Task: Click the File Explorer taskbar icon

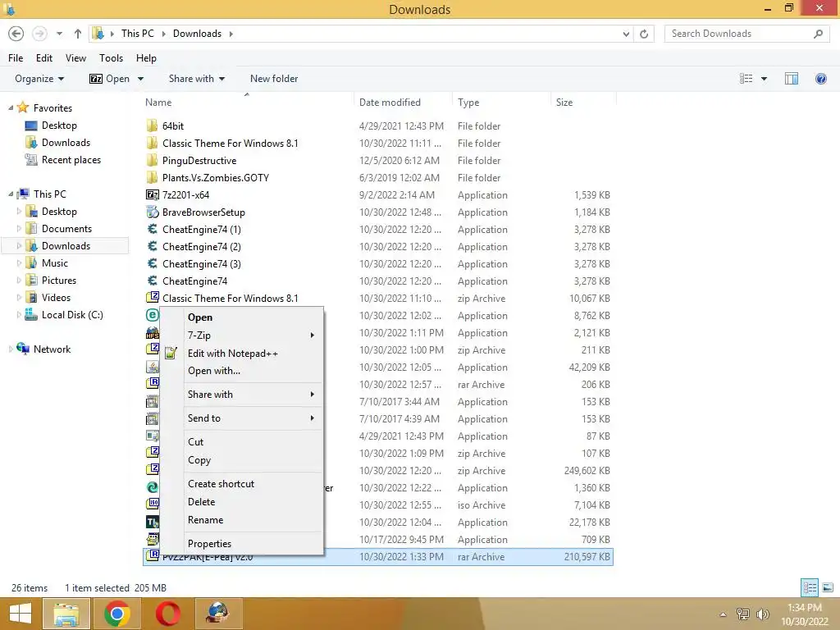Action: pos(66,614)
